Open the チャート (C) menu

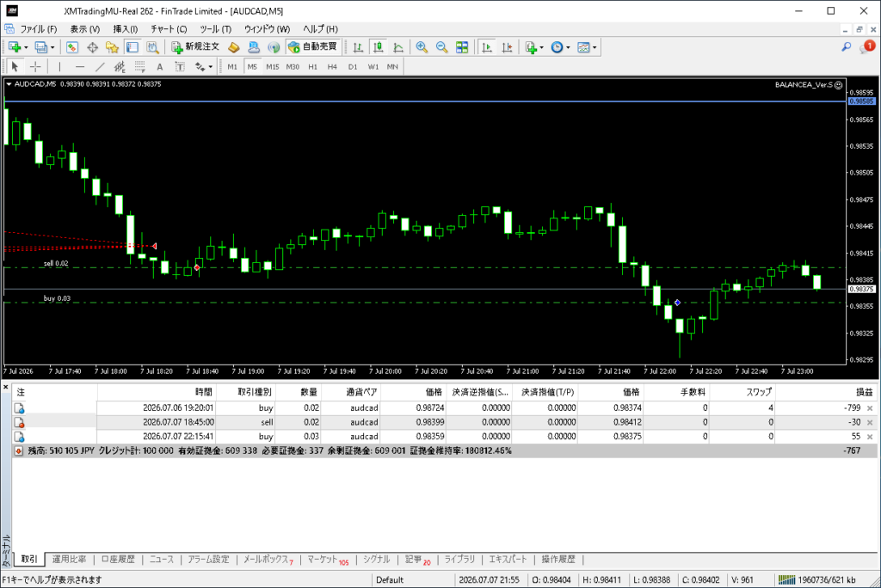(169, 28)
